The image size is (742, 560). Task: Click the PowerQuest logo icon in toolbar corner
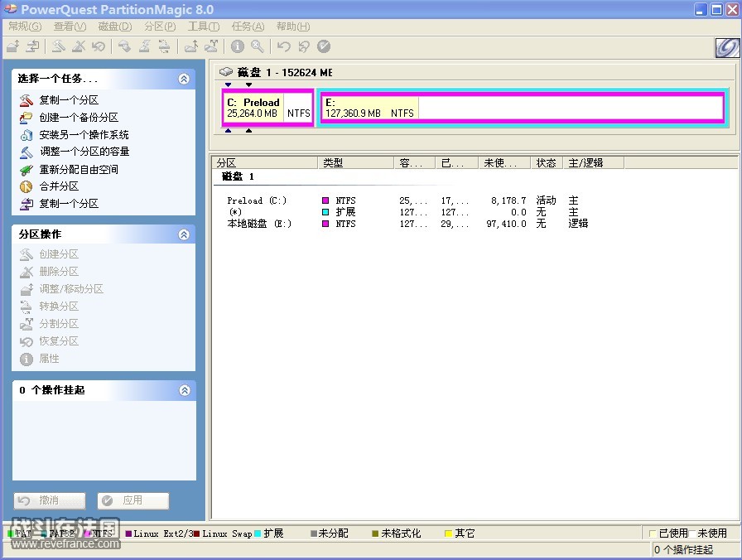click(x=727, y=47)
